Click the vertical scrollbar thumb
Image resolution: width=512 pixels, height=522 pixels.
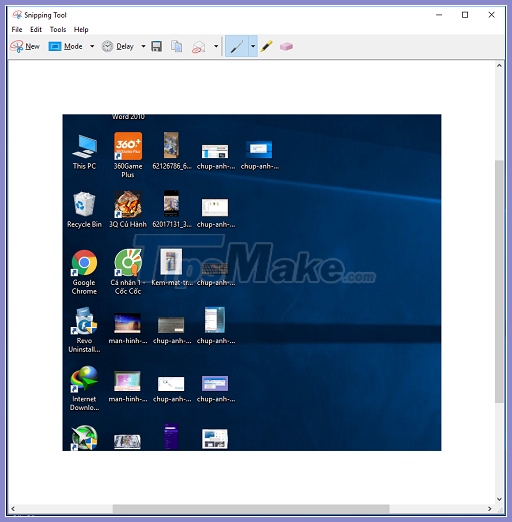pos(499,282)
